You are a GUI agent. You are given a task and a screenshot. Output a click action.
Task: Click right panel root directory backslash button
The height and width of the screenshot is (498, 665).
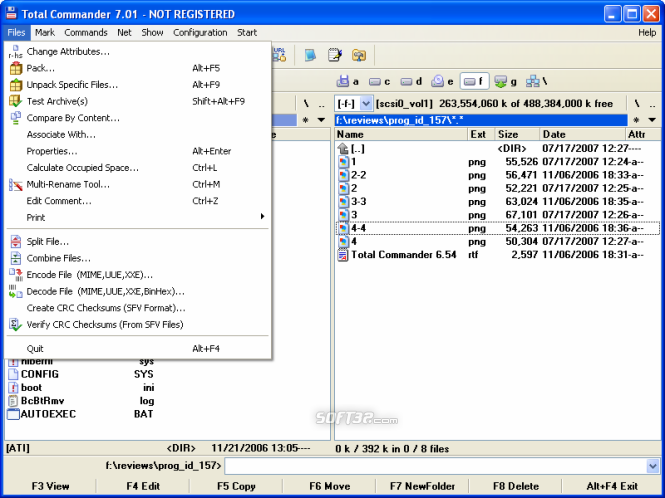[x=637, y=104]
